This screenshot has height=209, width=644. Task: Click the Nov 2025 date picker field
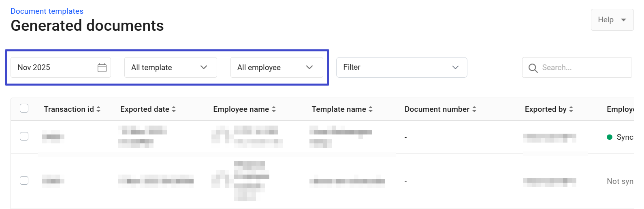(x=55, y=68)
